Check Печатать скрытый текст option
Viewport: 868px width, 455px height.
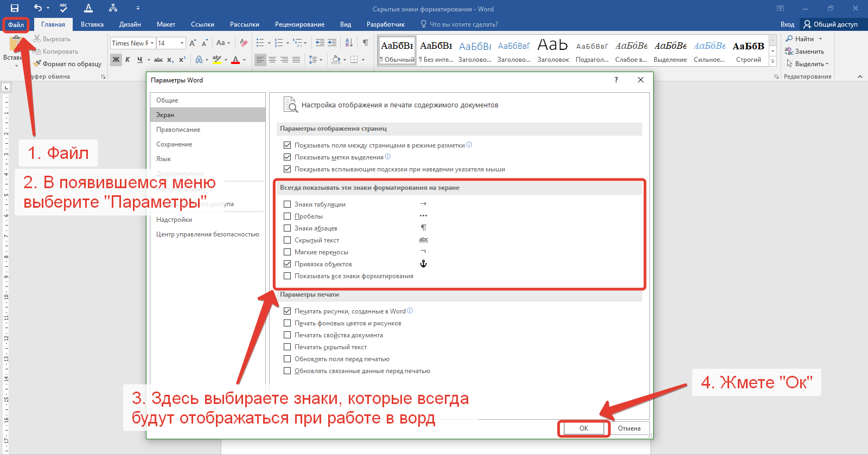click(x=288, y=347)
